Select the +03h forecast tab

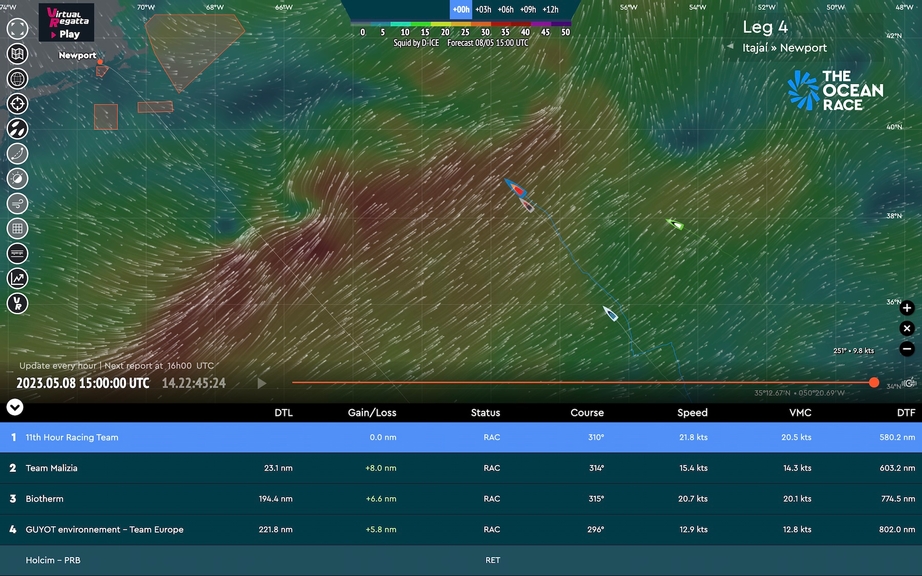click(x=483, y=9)
